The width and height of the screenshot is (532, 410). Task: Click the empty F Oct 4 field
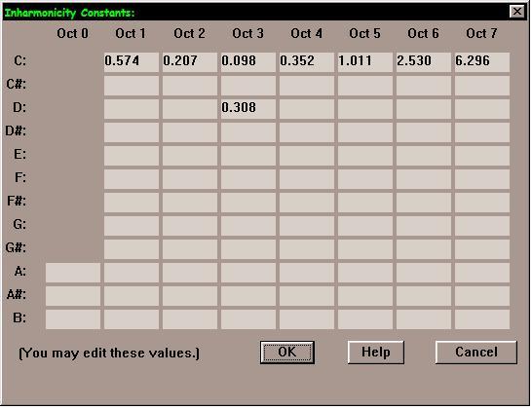307,179
